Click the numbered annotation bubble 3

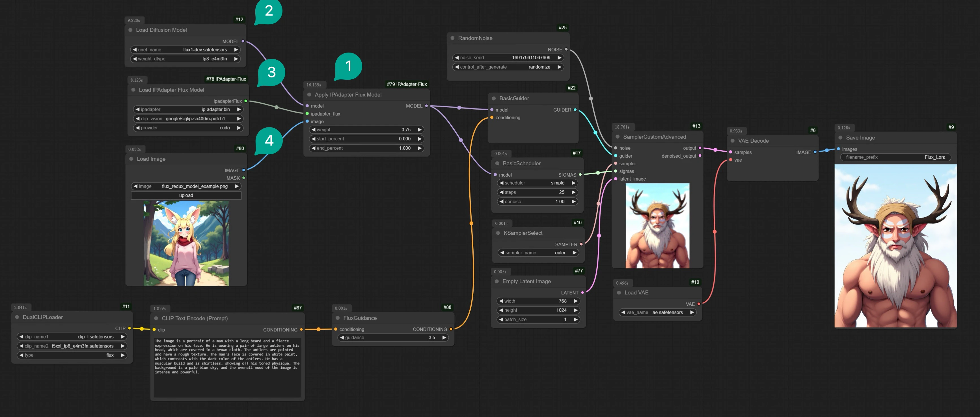point(271,72)
